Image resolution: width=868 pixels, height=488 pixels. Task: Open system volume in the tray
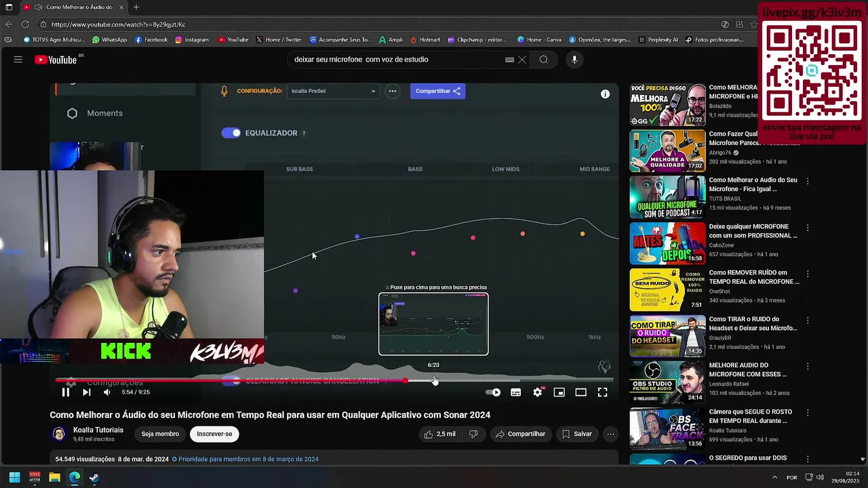[x=821, y=477]
